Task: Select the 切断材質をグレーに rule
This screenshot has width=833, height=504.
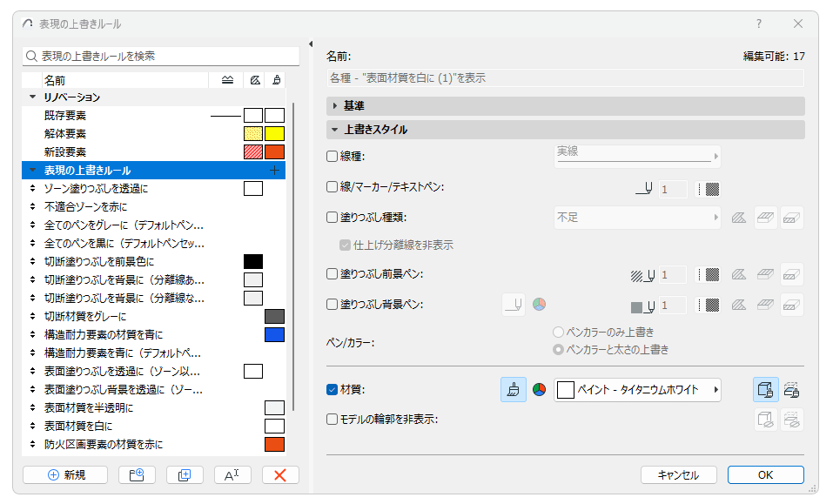Action: pos(85,316)
